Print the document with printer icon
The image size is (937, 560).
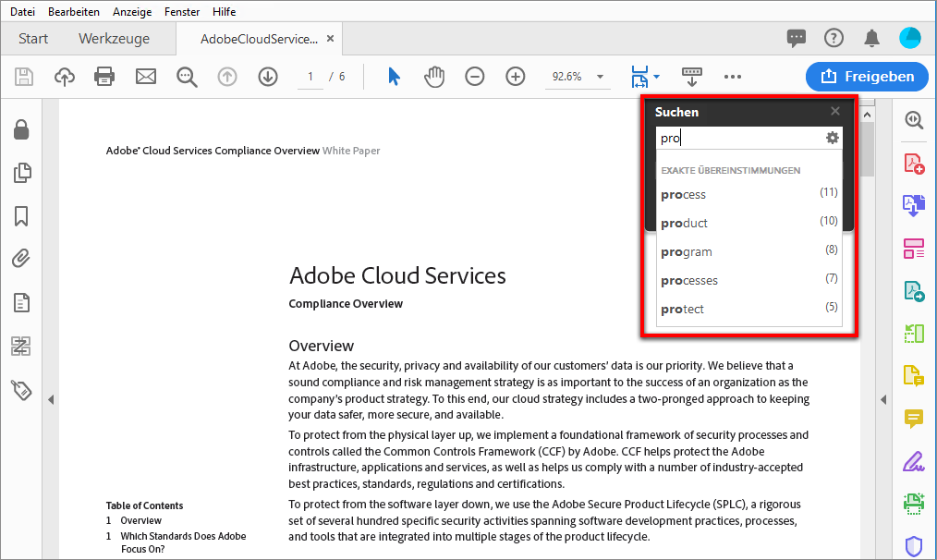(104, 77)
